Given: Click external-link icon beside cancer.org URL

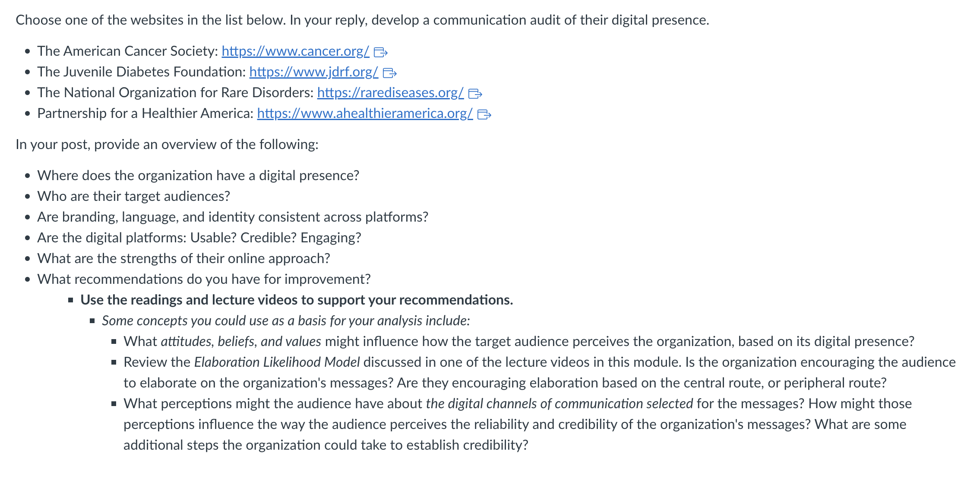Looking at the screenshot, I should [x=380, y=52].
